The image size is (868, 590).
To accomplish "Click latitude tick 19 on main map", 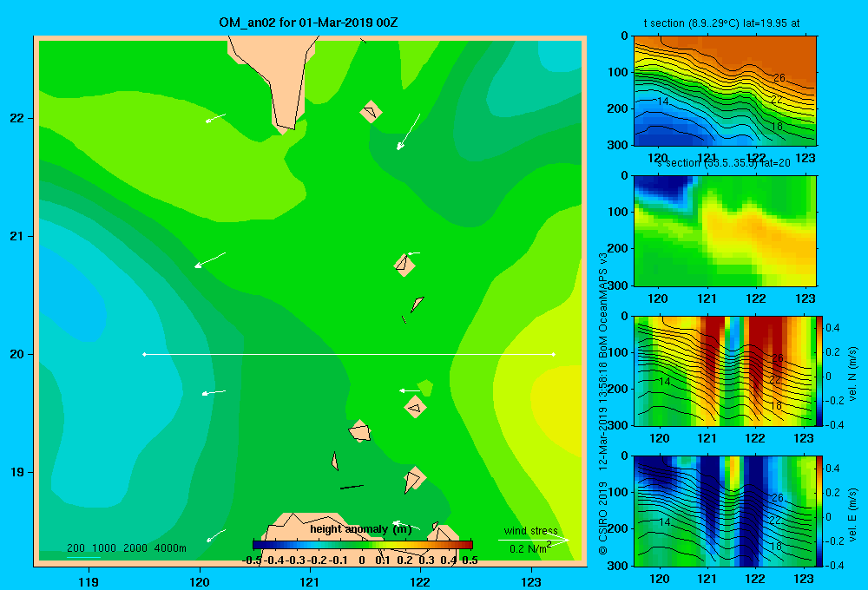I will click(17, 472).
